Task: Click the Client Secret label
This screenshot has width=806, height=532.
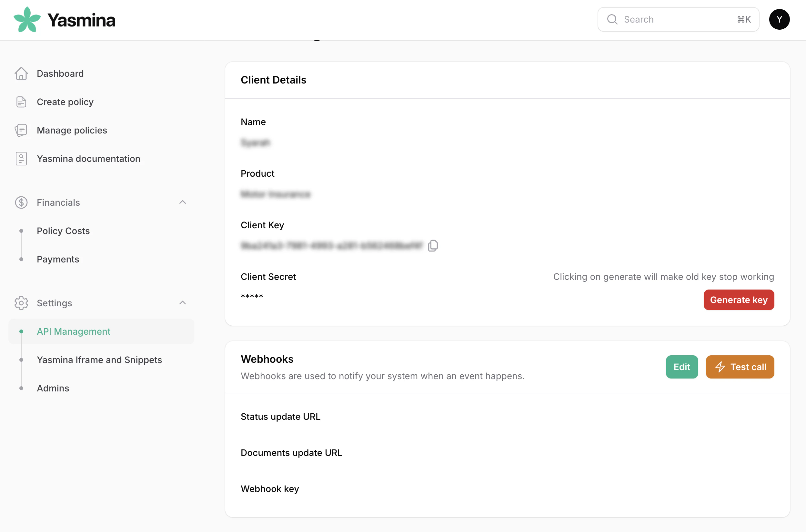Action: 268,277
